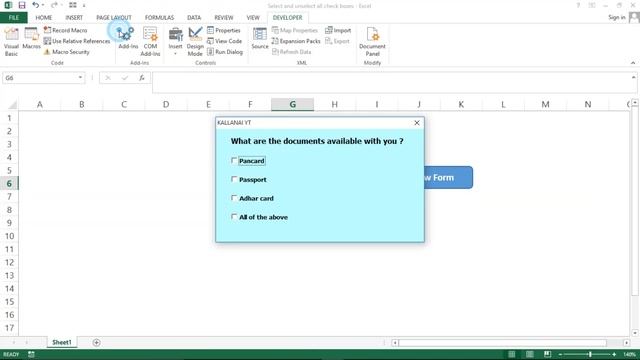
Task: Select the DEVELOPER tab
Action: click(287, 18)
